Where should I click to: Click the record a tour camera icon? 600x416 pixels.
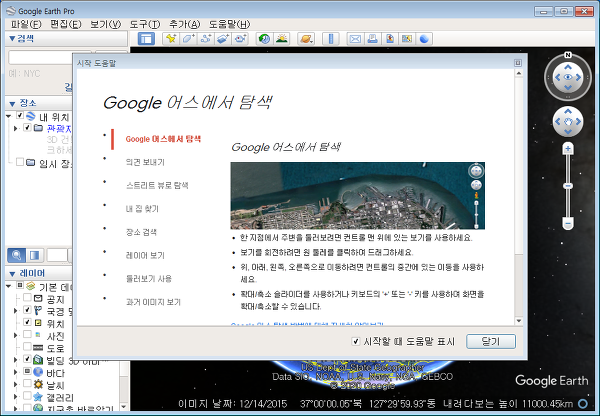[x=240, y=39]
